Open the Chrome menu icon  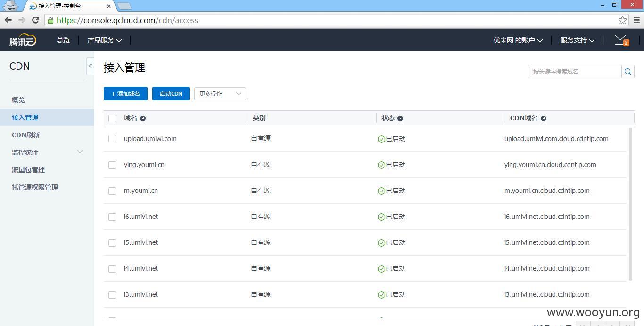point(636,20)
